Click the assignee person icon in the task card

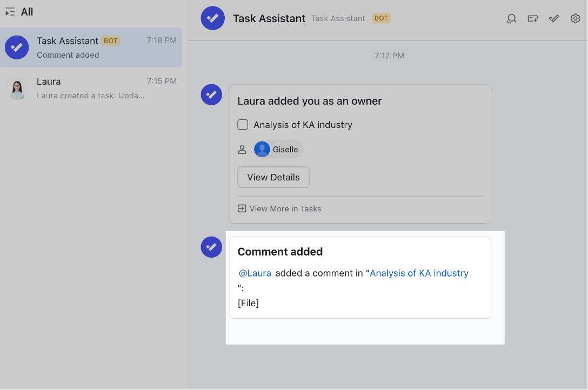tap(242, 149)
